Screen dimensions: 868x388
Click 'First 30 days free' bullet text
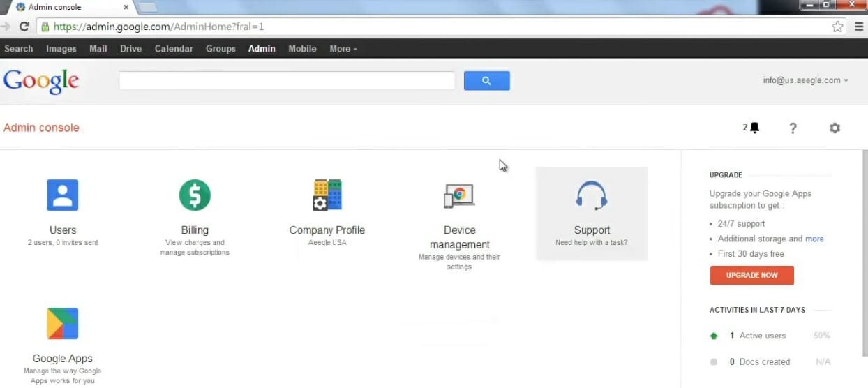(x=751, y=254)
